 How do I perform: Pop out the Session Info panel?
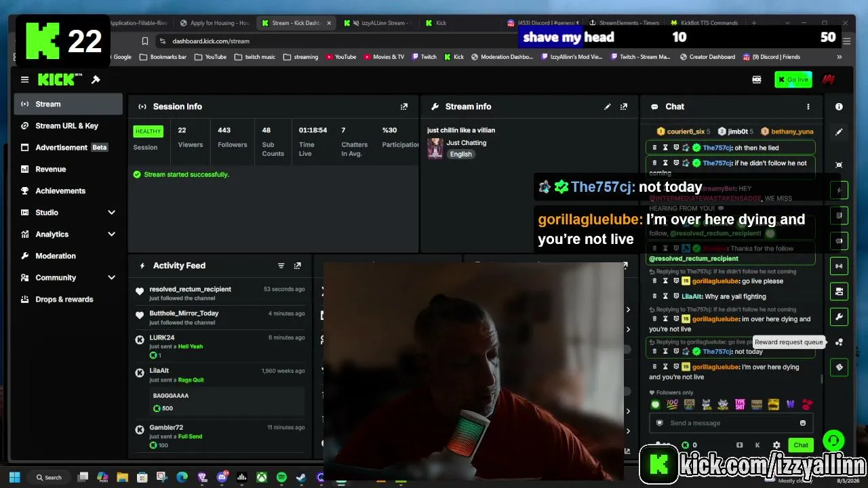pyautogui.click(x=404, y=106)
